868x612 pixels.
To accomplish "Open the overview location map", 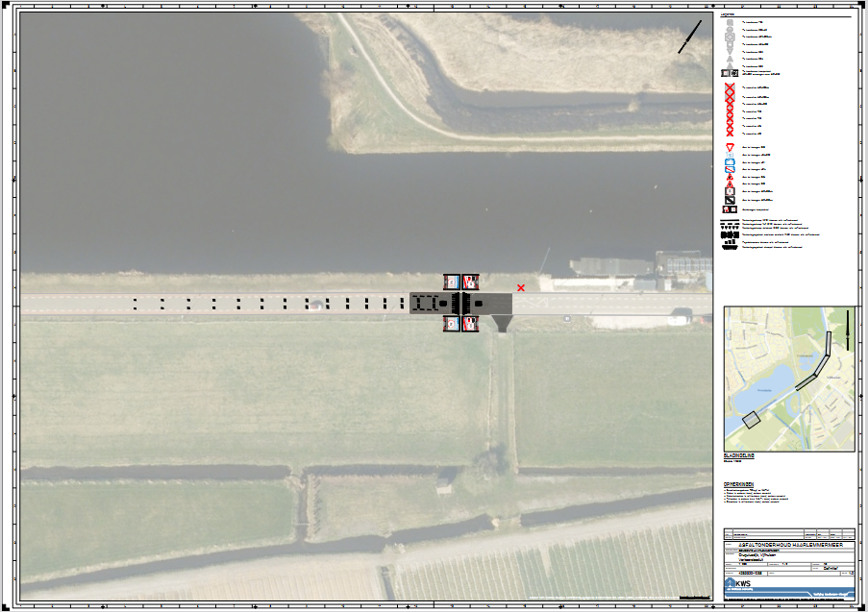I will click(x=789, y=379).
